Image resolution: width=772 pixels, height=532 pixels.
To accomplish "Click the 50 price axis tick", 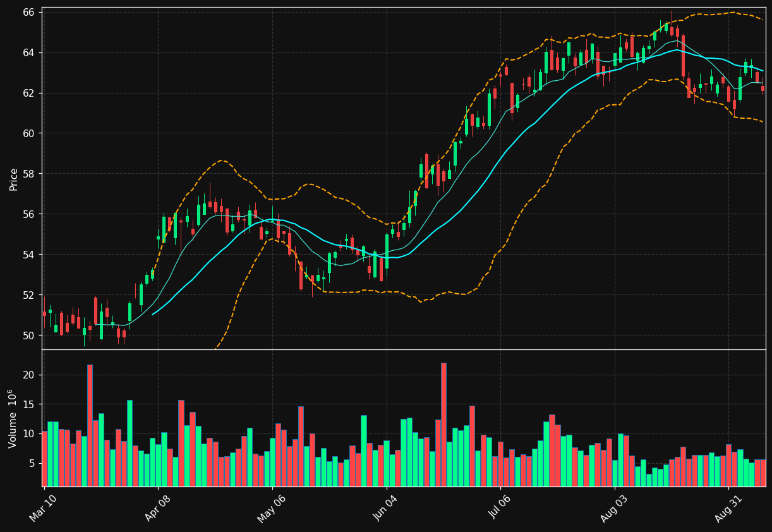I will pos(30,336).
